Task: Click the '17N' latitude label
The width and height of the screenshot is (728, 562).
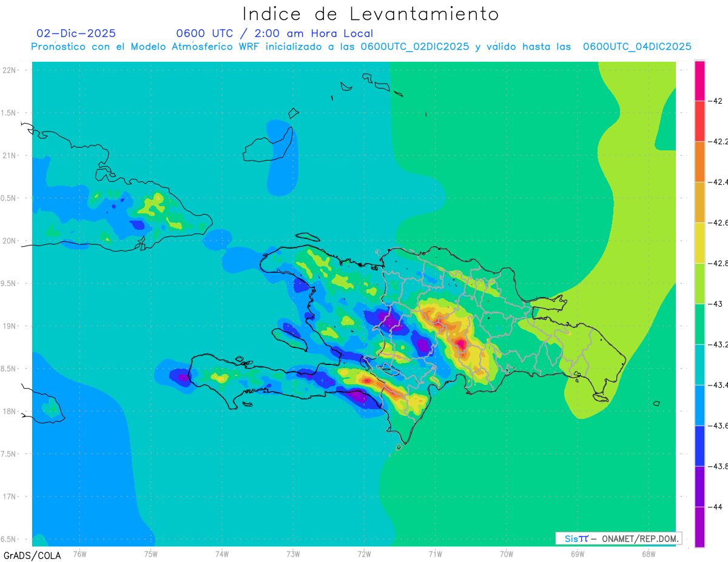Action: point(9,497)
